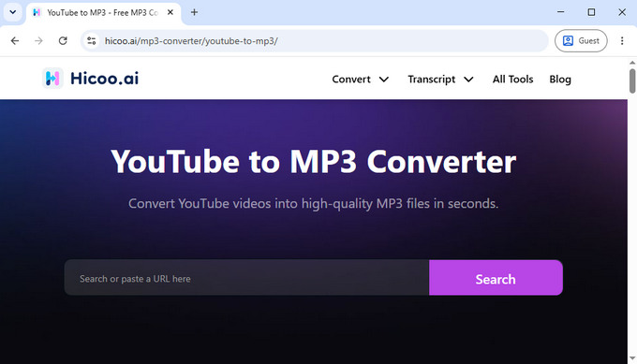
Task: Click the page vertical scrollbar thumb
Action: click(x=632, y=81)
